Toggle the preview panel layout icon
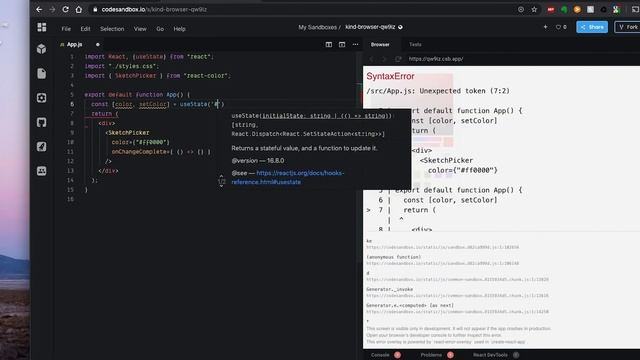Image resolution: width=640 pixels, height=360 pixels. coord(342,44)
